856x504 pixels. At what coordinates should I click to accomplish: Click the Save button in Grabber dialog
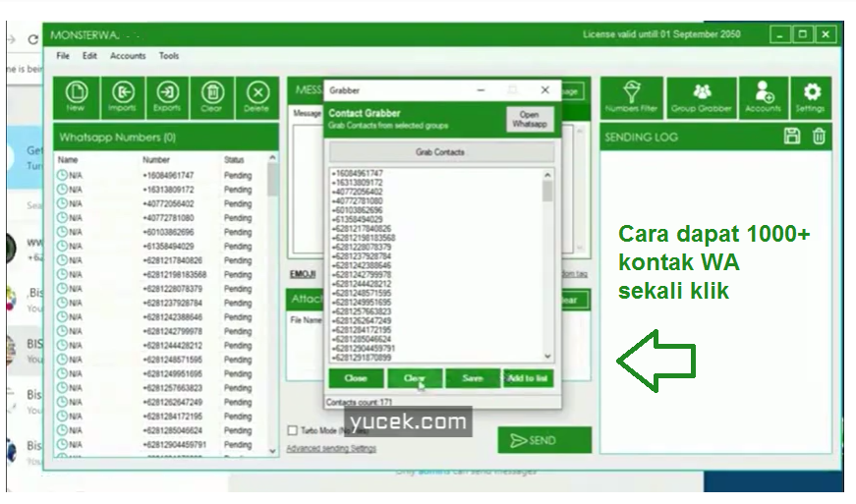472,378
